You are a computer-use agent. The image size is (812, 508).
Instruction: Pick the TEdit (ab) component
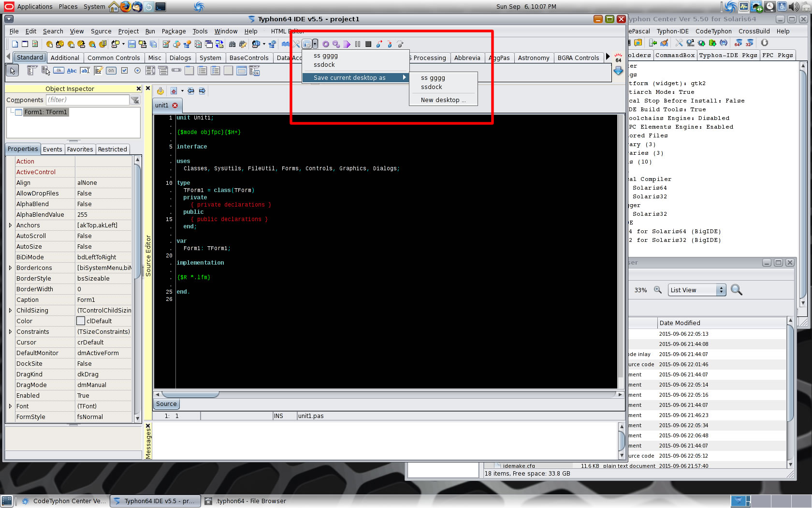point(85,71)
